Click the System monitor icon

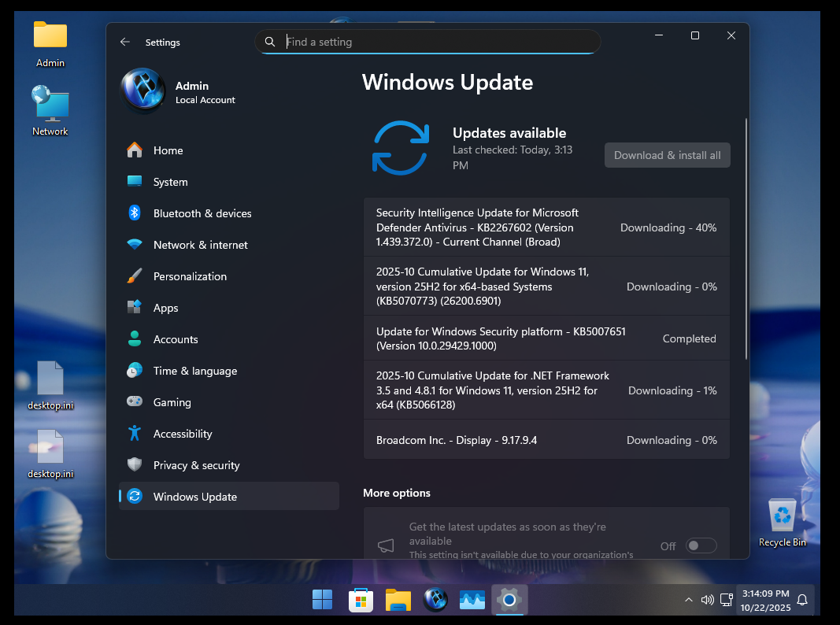(135, 181)
